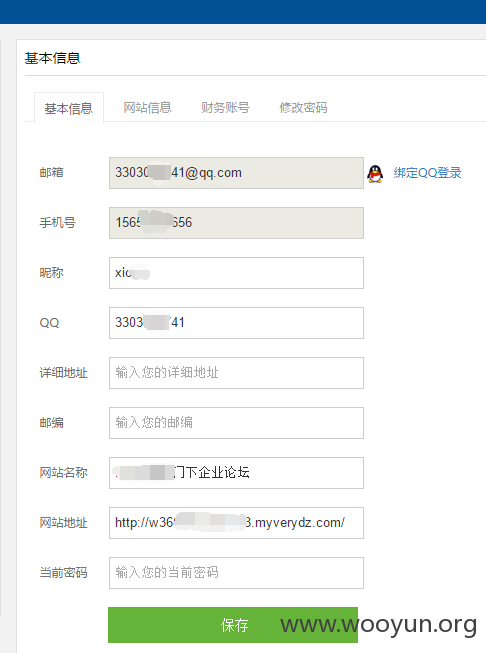Switch to the 网站信息 tab
The image size is (486, 653).
tap(147, 108)
